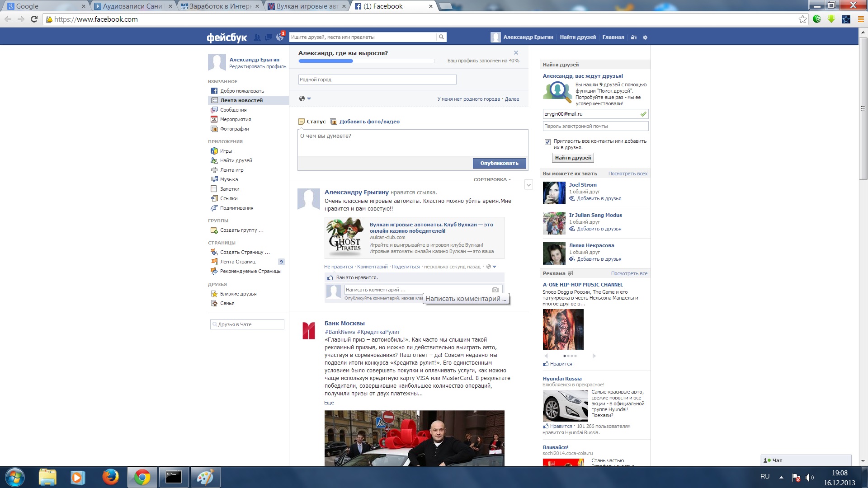Image resolution: width=868 pixels, height=488 pixels.
Task: Click profile completion progress bar
Action: [366, 61]
